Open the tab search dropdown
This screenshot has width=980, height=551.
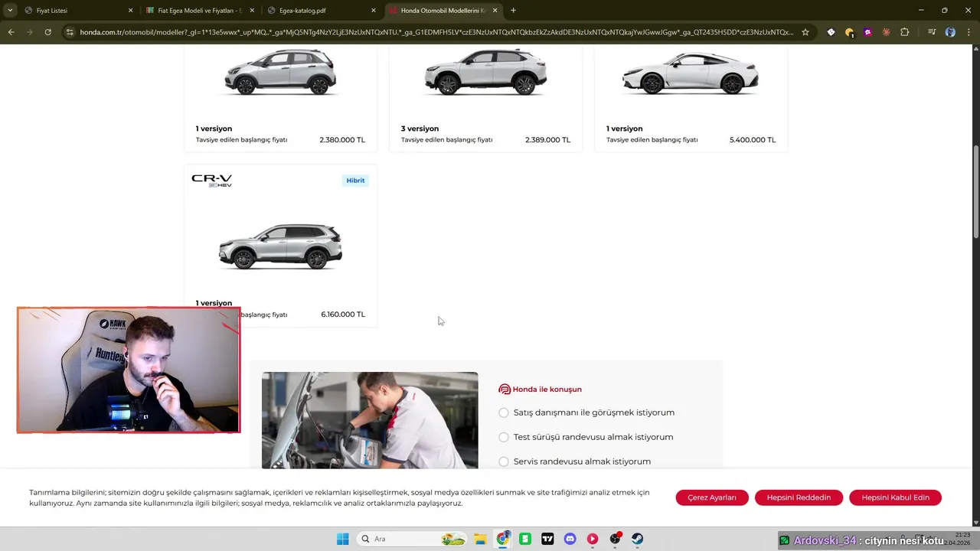[x=10, y=11]
